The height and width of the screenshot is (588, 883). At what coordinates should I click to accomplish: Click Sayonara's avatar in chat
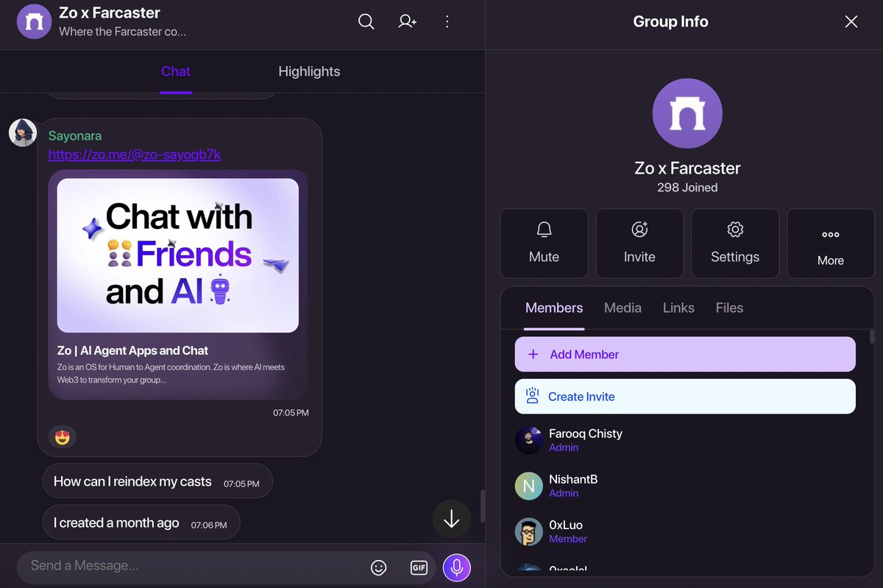[23, 132]
